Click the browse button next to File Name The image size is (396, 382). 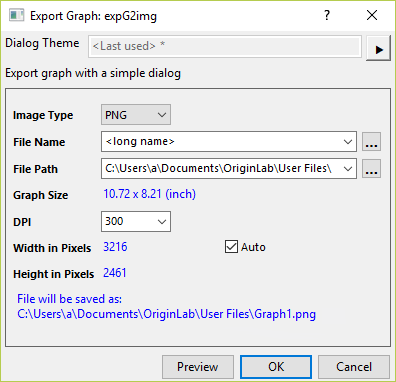coord(372,142)
